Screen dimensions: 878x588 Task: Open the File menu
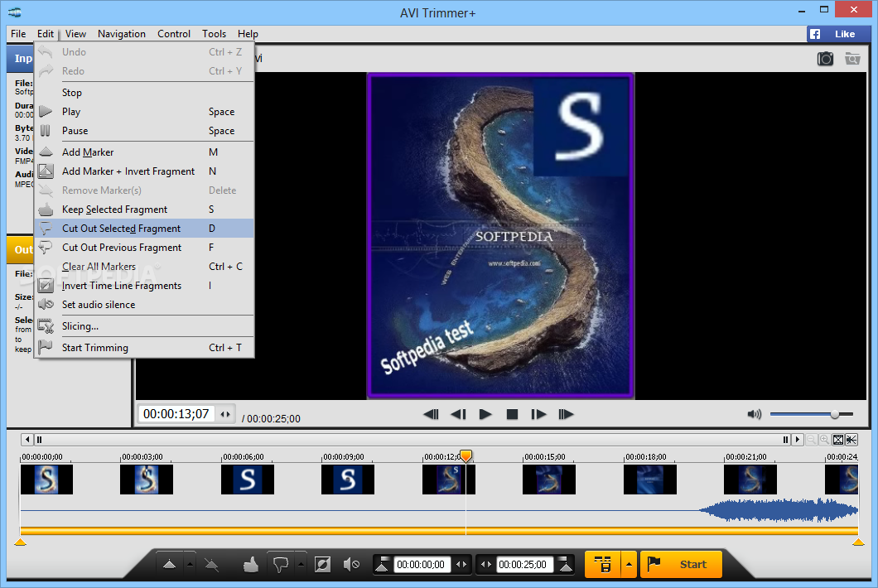click(x=18, y=34)
